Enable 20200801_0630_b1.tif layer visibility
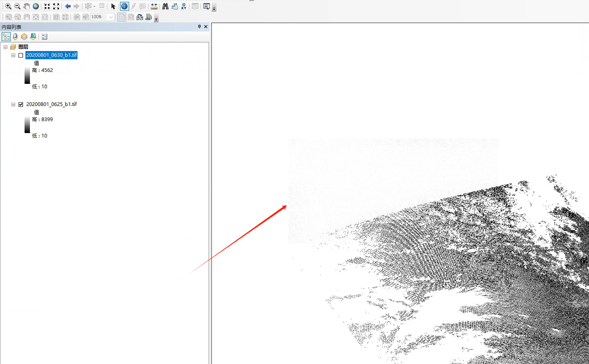 tap(21, 55)
